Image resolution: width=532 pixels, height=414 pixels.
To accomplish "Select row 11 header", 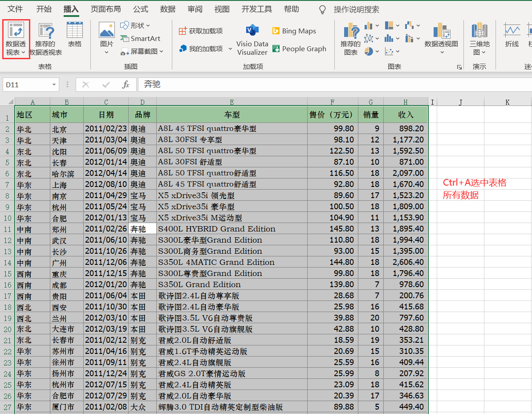I will 7,229.
